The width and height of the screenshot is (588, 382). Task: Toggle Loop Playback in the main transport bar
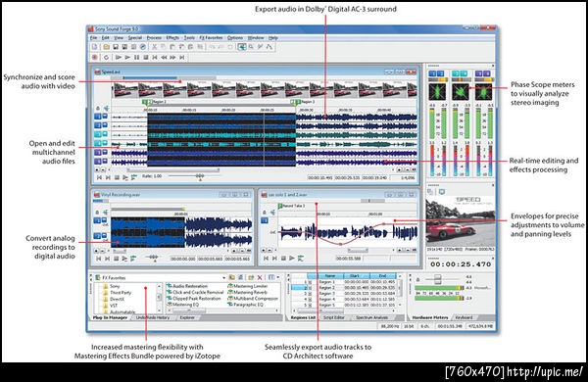click(106, 58)
